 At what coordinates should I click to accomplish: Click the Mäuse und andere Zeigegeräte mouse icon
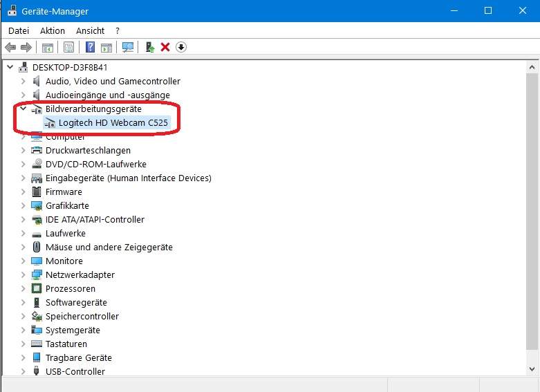[37, 247]
